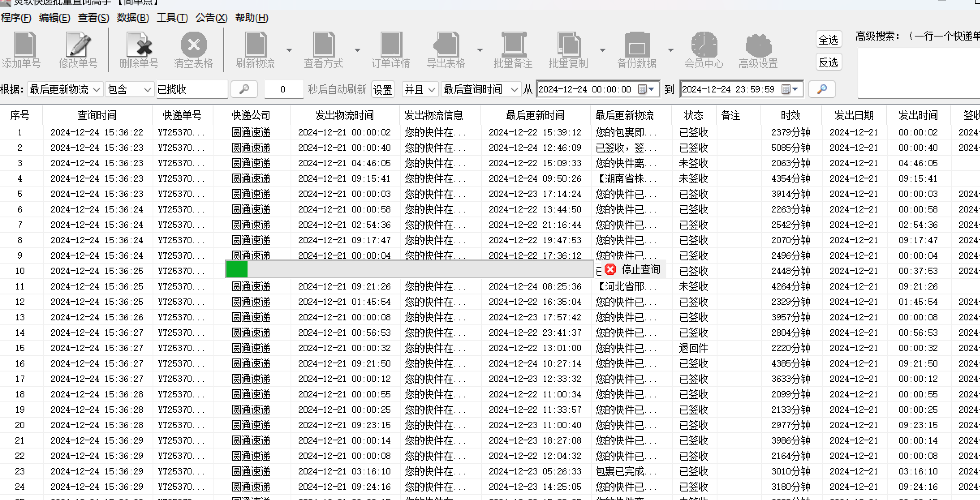
Task: Click the 快递单号 column header
Action: [182, 116]
